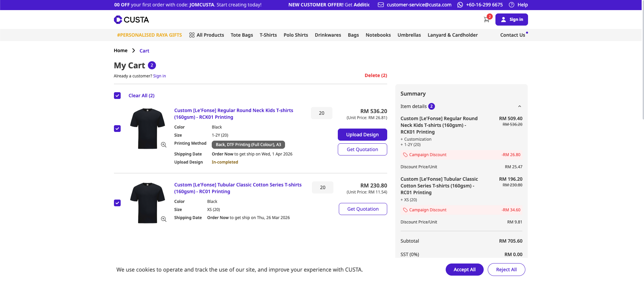Viewport: 644px width, 281px height.
Task: Click the CUSTA logo
Action: point(131,20)
